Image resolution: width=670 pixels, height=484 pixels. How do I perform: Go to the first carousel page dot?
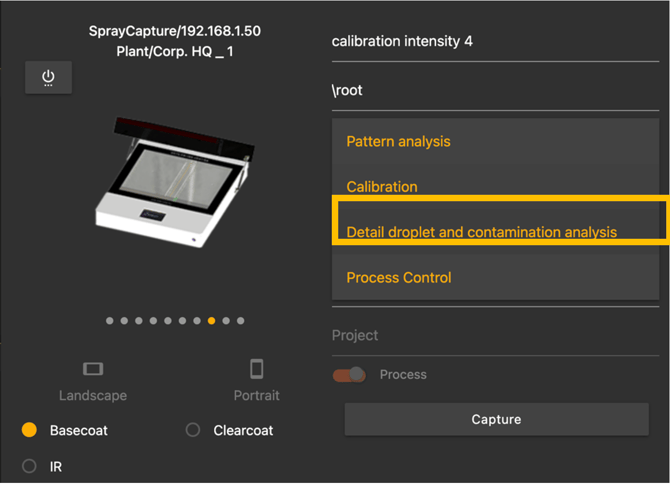pyautogui.click(x=110, y=321)
